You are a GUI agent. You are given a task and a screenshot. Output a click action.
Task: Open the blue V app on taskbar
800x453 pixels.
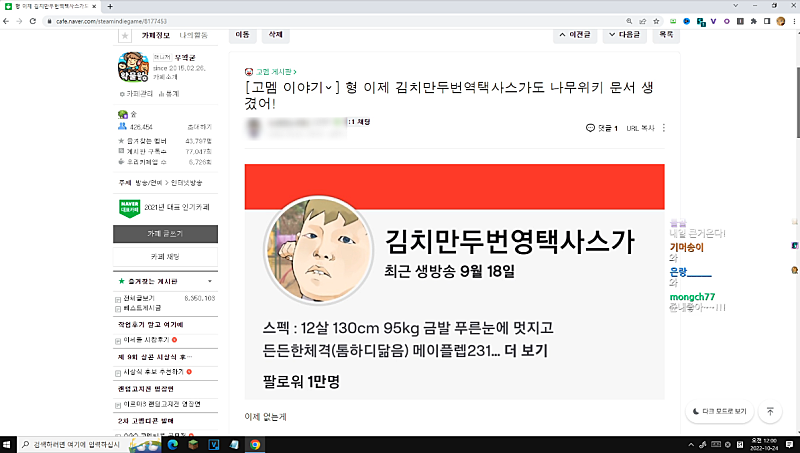[x=214, y=445]
